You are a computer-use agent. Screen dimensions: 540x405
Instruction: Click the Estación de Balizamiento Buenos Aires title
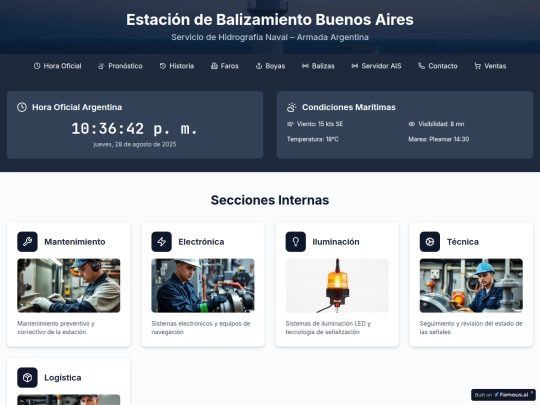pos(270,20)
